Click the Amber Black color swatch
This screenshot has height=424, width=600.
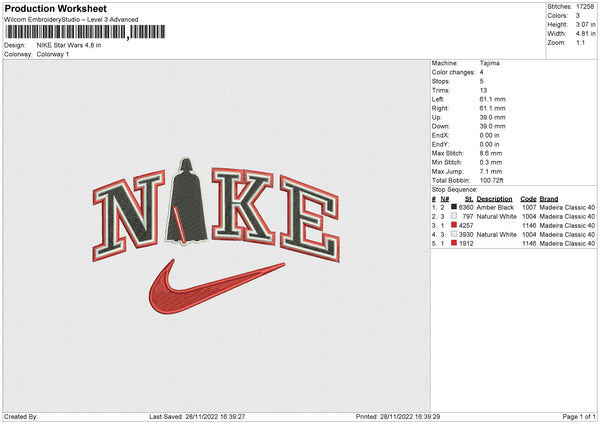455,207
